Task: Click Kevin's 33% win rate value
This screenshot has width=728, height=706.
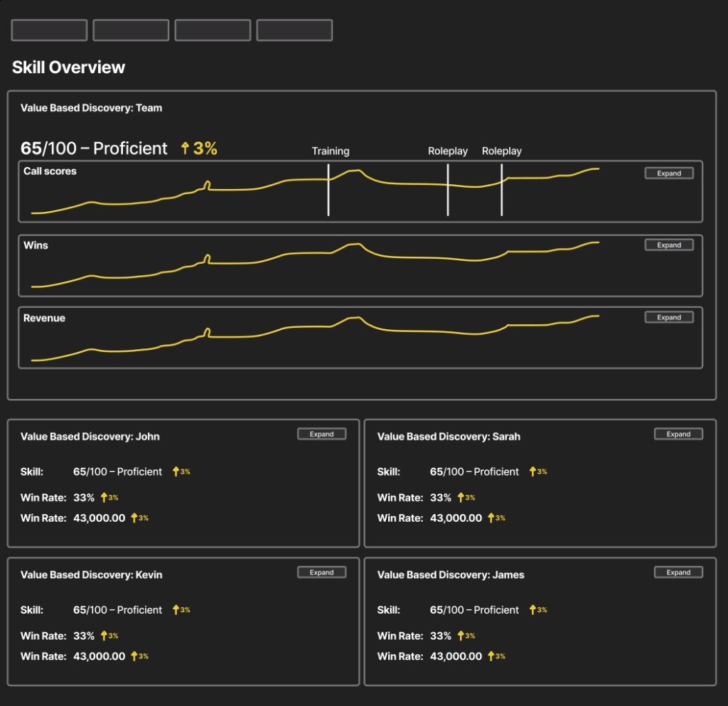Action: tap(84, 636)
